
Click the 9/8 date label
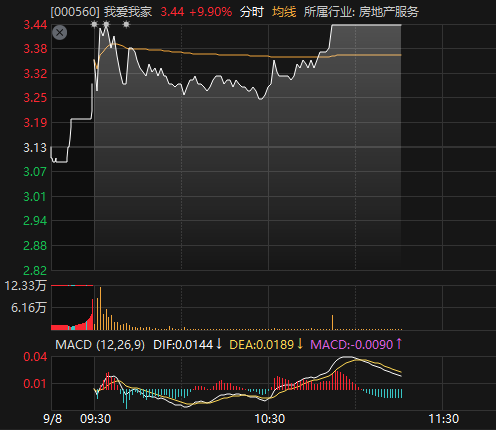pos(53,419)
